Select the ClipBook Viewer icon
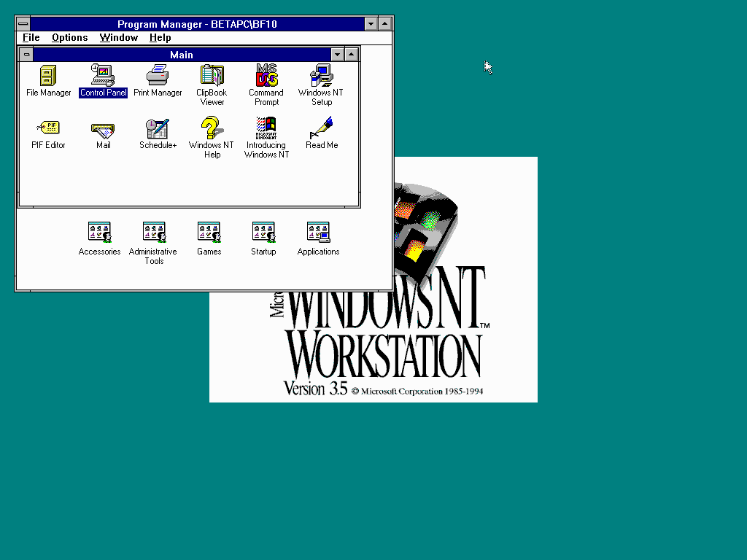This screenshot has height=560, width=747. coord(212,76)
